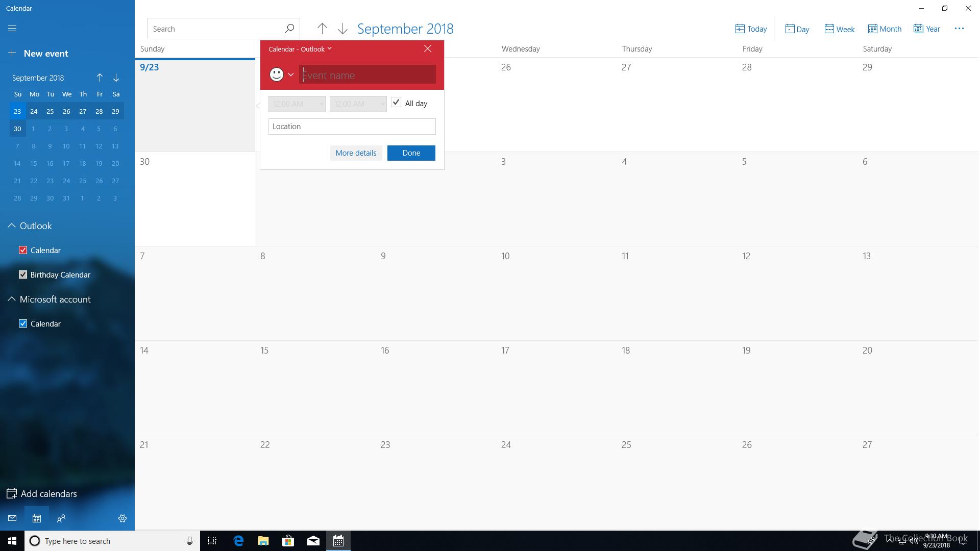This screenshot has height=551, width=980.
Task: Open the hamburger navigation menu
Action: tap(12, 29)
